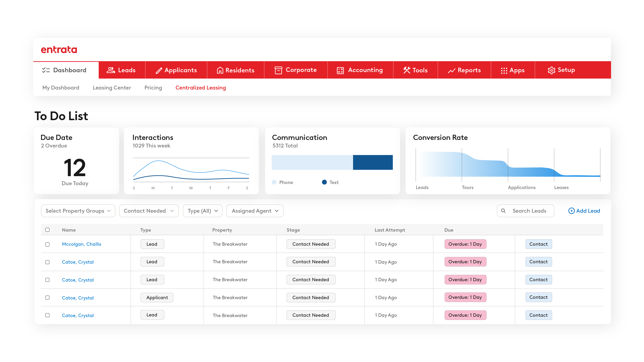
Task: Open the Type (All) filter dropdown
Action: [202, 211]
